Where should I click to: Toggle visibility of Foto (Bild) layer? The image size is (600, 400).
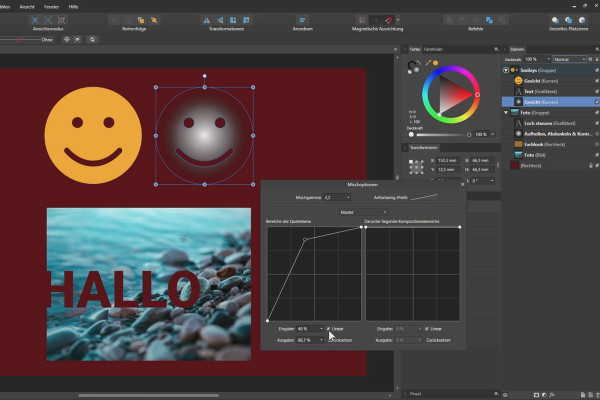pyautogui.click(x=597, y=155)
